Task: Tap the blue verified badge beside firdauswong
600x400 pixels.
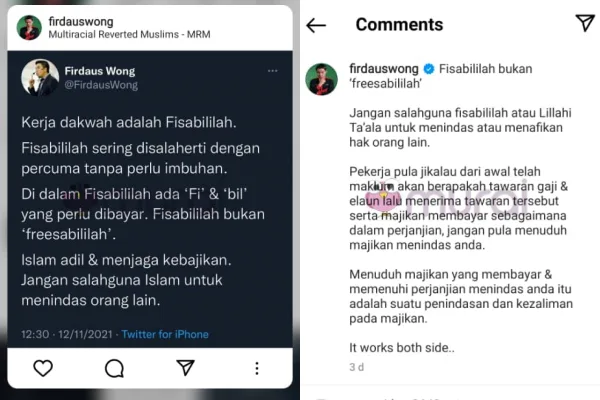Action: coord(429,69)
